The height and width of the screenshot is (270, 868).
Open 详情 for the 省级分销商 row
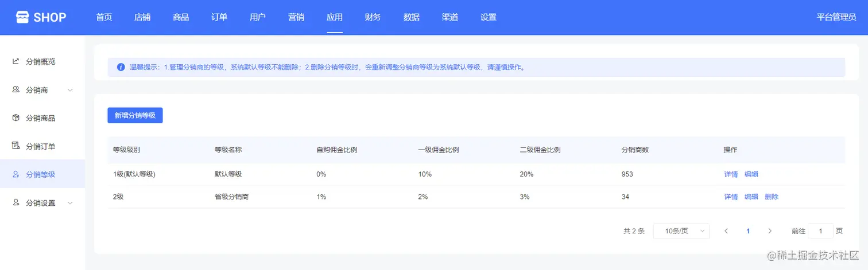[x=731, y=197]
